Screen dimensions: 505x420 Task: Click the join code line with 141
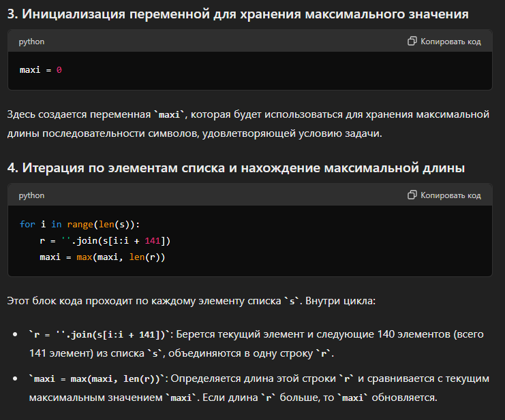(x=105, y=240)
